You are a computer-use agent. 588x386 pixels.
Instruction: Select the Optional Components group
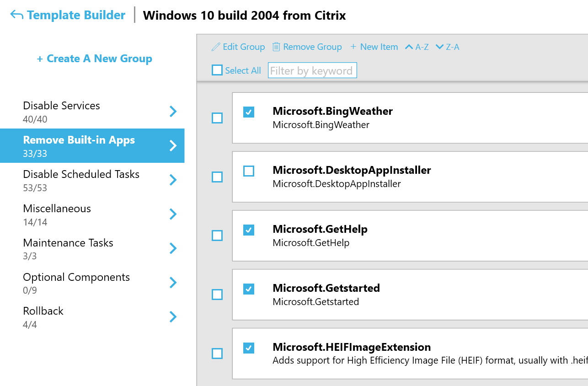pos(92,283)
